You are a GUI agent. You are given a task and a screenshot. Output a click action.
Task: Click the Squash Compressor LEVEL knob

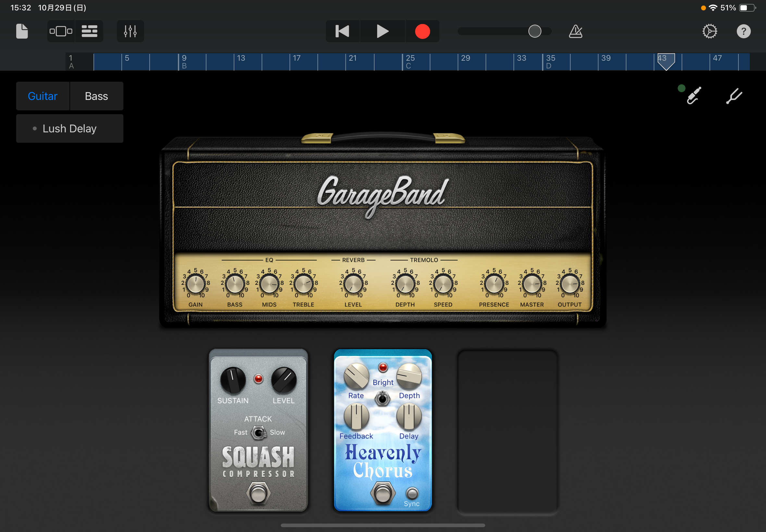[284, 380]
